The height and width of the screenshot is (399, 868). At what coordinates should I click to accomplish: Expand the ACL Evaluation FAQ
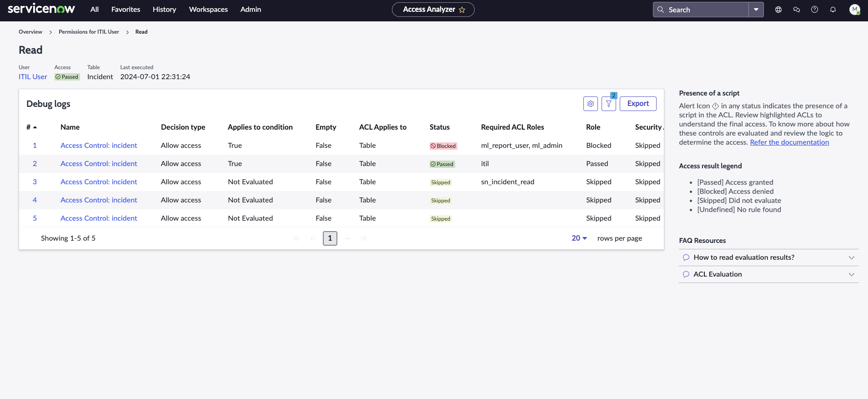769,274
